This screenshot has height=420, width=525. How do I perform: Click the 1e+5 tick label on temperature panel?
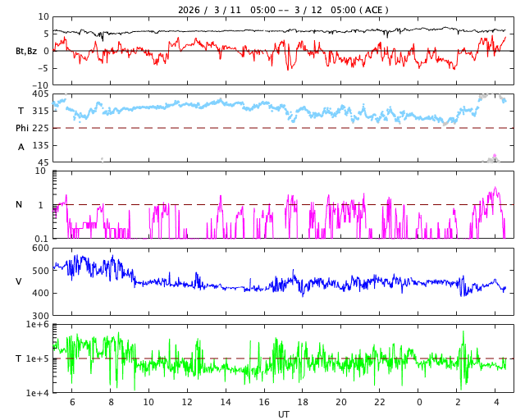pos(37,359)
